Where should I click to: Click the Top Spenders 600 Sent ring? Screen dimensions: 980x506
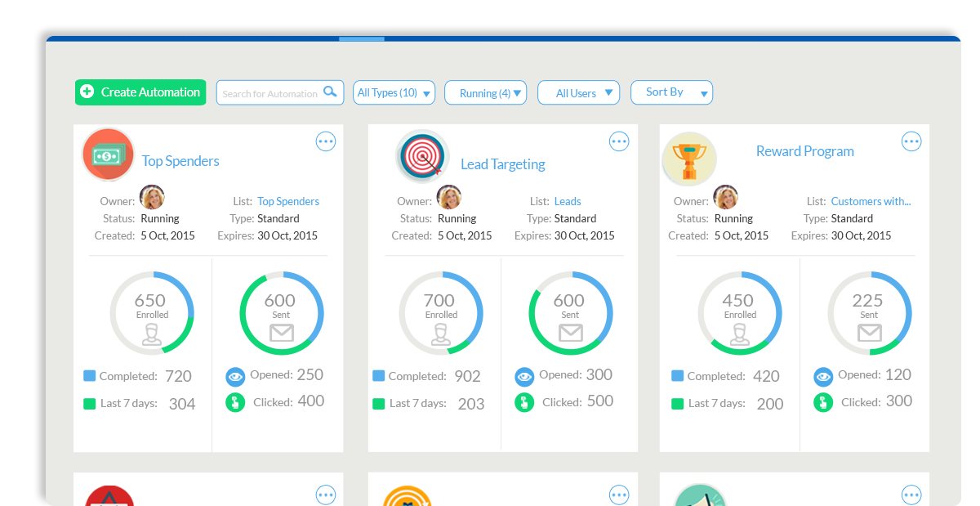coord(282,313)
